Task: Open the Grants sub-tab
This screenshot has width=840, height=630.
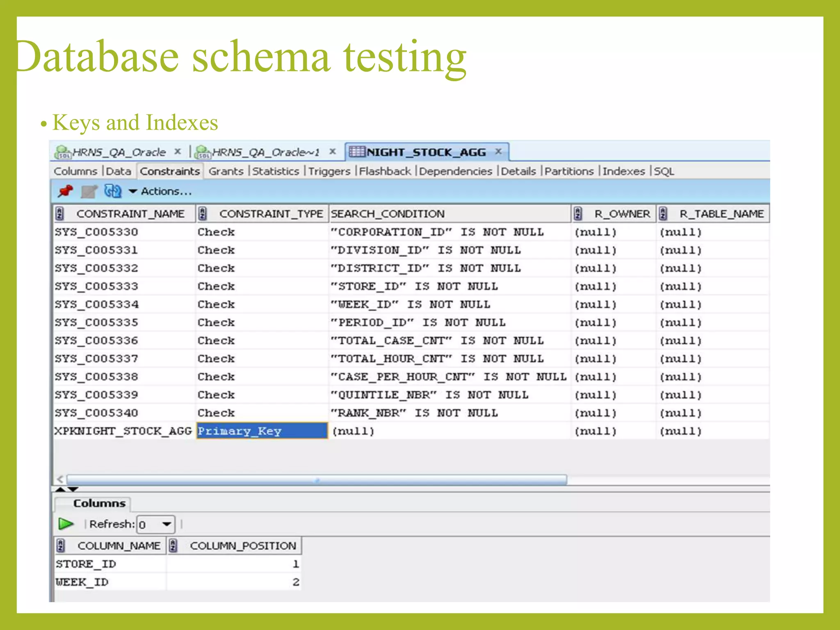Action: [226, 171]
